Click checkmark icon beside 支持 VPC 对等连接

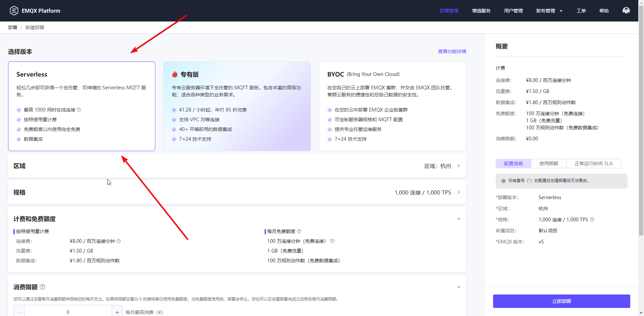[x=174, y=120]
